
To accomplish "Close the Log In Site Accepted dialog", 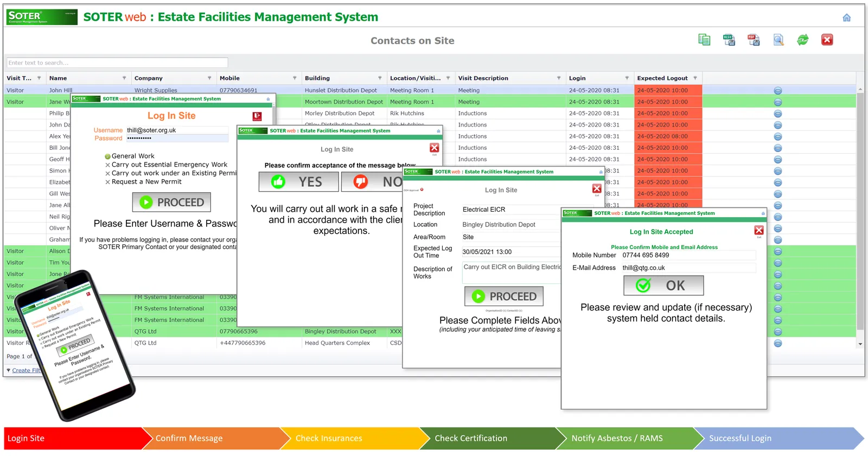I will 759,231.
